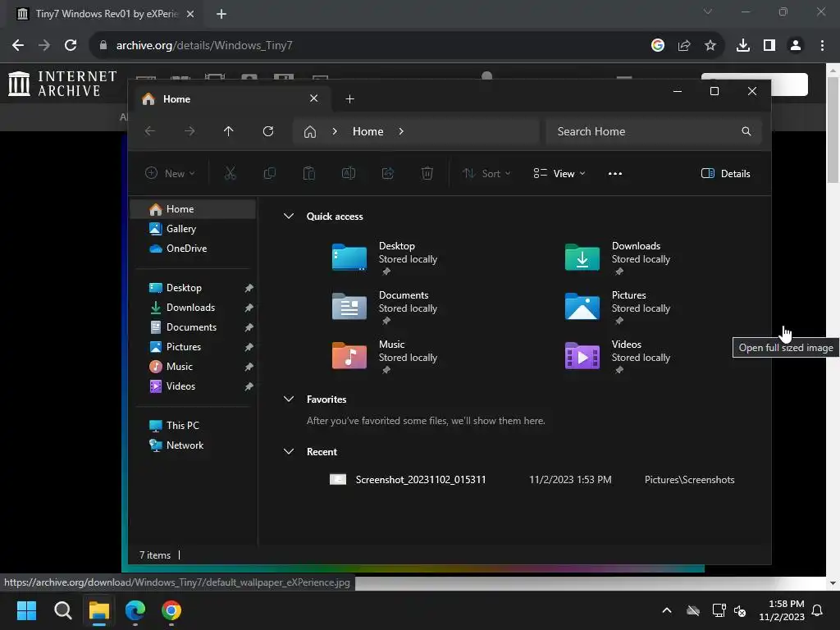Click the Cut scissors icon
The height and width of the screenshot is (630, 840).
point(230,173)
